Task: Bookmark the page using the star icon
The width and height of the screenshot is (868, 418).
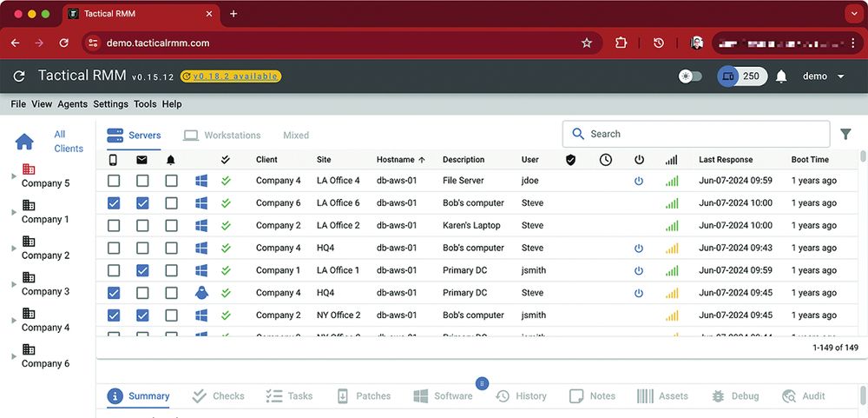Action: (587, 43)
